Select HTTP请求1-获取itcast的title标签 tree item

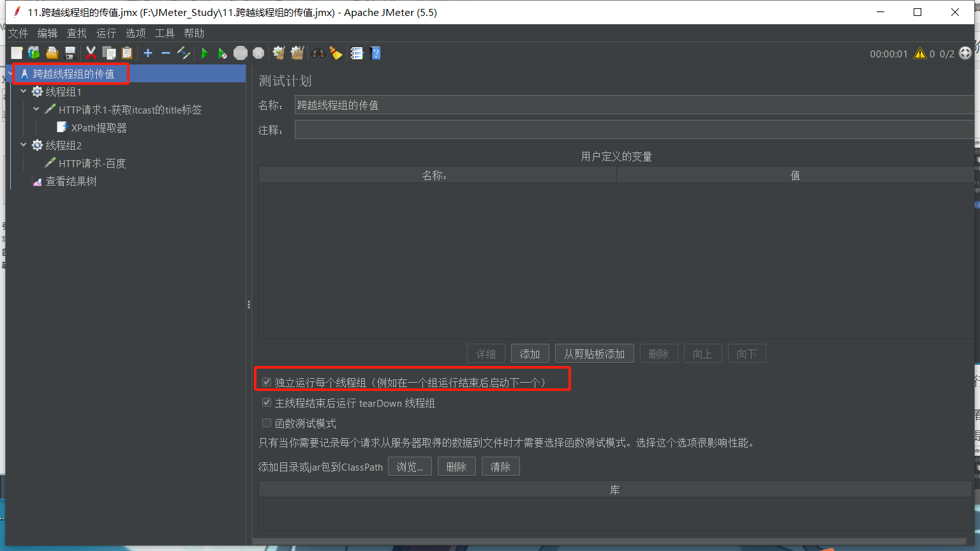coord(130,110)
